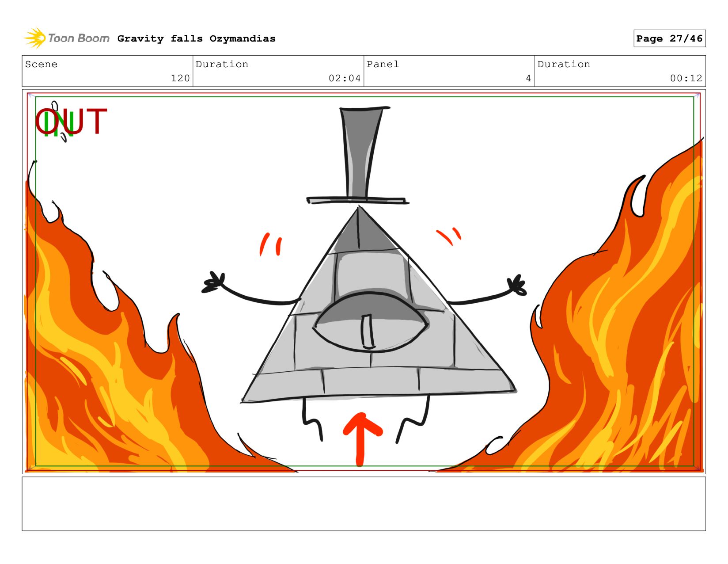Click the 'Panel' header label
This screenshot has width=728, height=564.
pos(383,64)
